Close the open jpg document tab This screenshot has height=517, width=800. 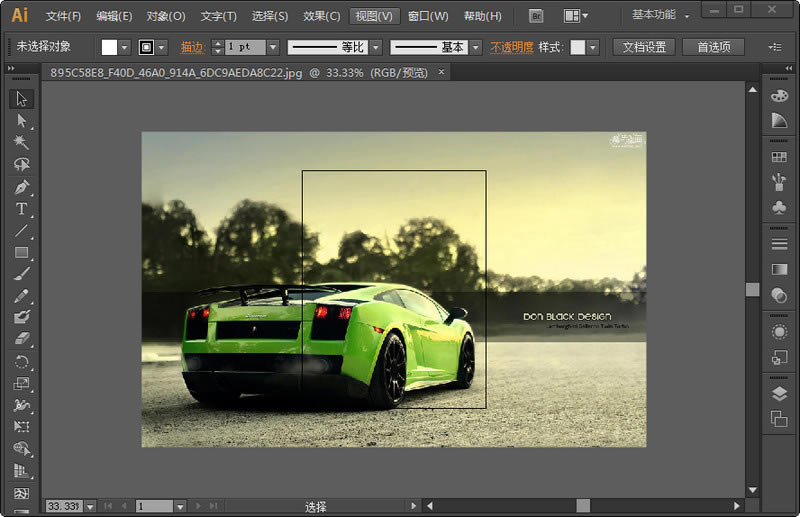[441, 72]
